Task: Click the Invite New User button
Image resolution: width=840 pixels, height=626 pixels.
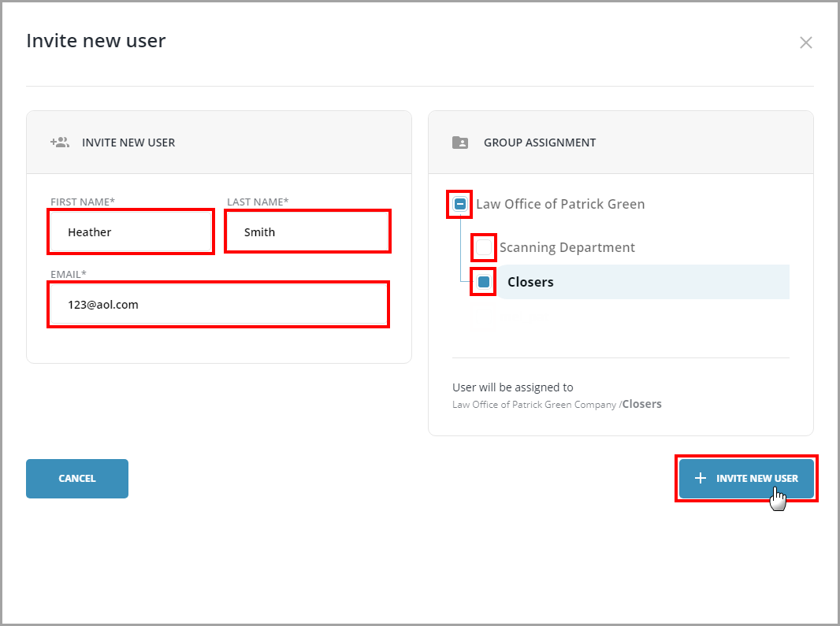Action: [745, 478]
